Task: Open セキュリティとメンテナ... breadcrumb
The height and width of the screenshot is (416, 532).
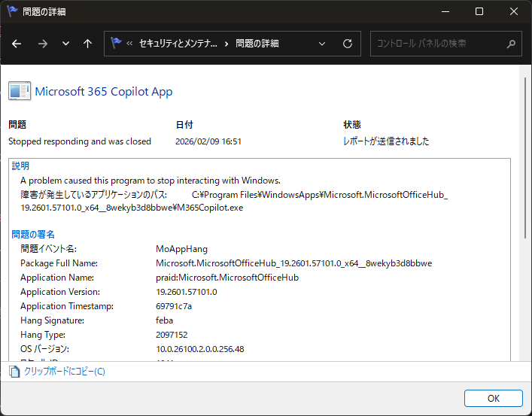Action: click(178, 44)
